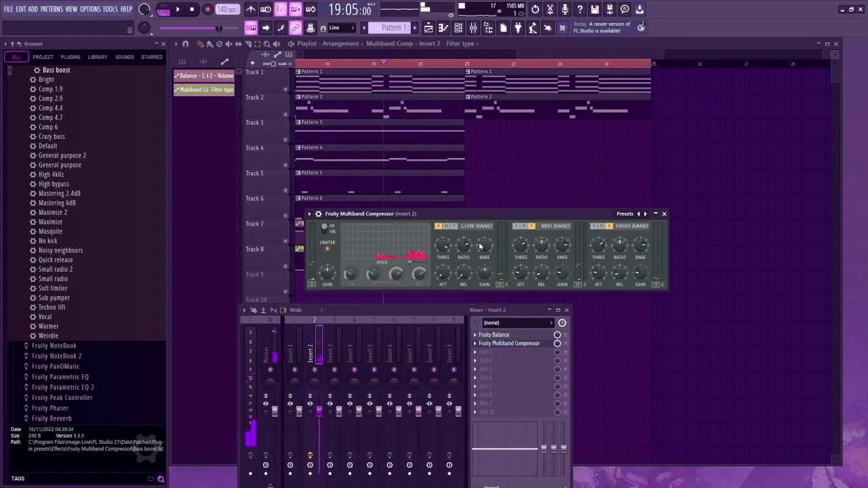Toggle Fruity Balance slot enable knob

pyautogui.click(x=557, y=335)
